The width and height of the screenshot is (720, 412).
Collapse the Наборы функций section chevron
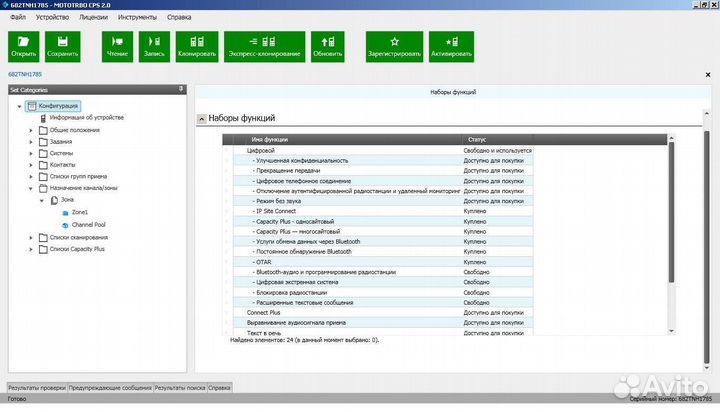201,120
